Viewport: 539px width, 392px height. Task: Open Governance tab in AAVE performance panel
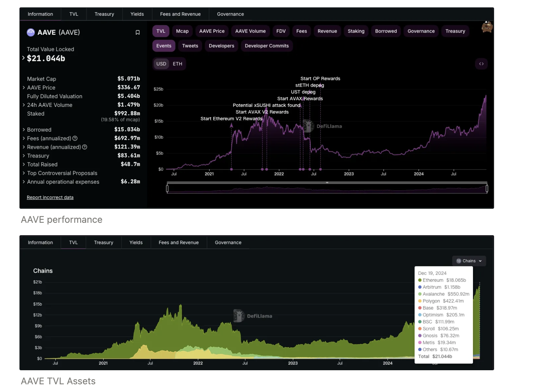tap(230, 14)
